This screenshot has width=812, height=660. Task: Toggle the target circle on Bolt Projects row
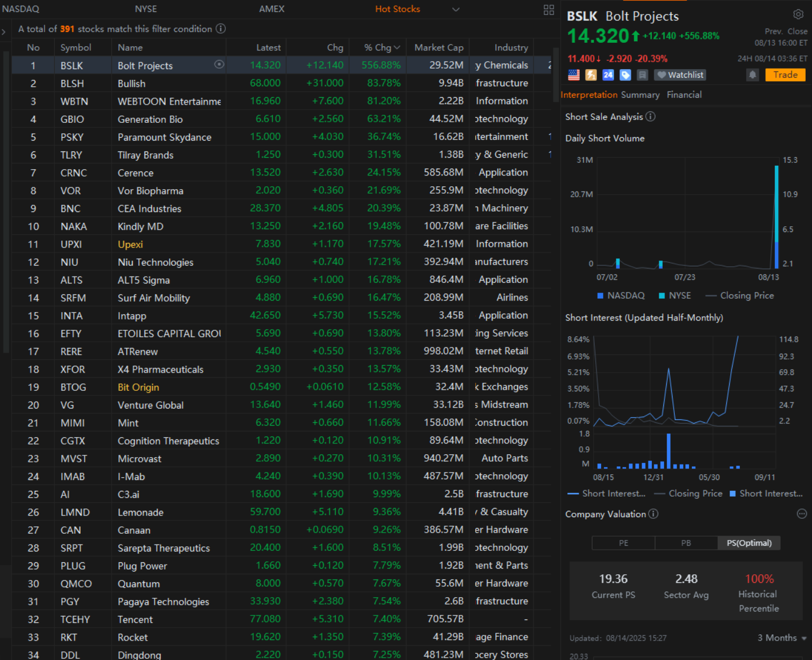coord(219,65)
